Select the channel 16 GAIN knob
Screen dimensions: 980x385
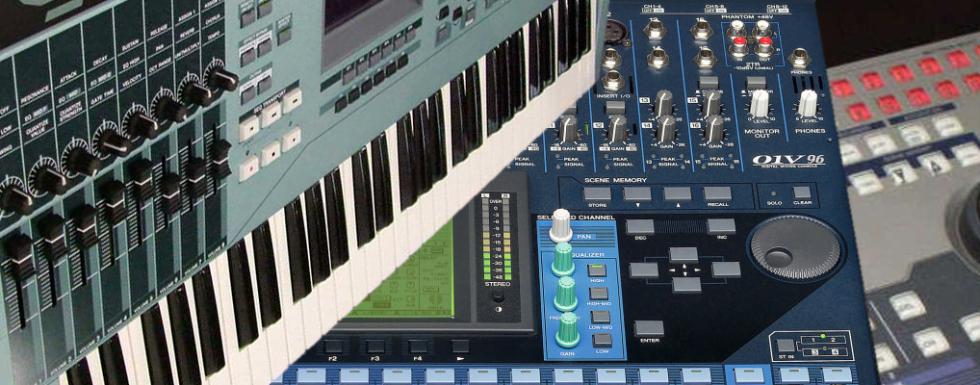(714, 128)
